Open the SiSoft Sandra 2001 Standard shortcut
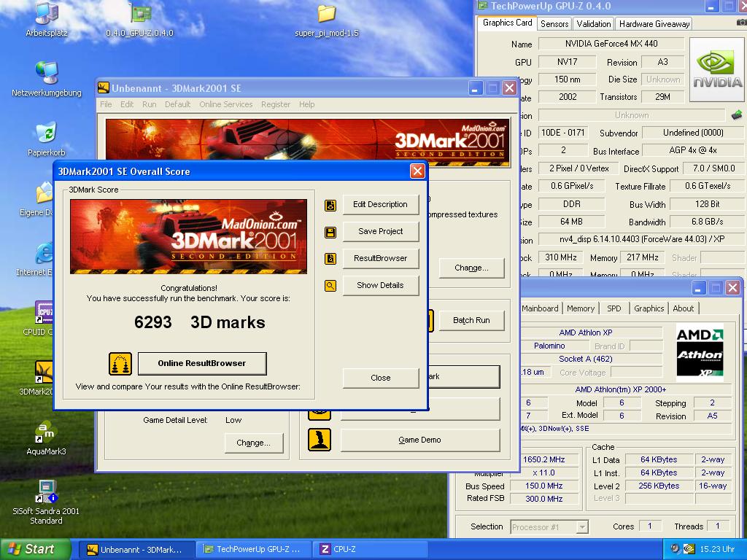 46,492
